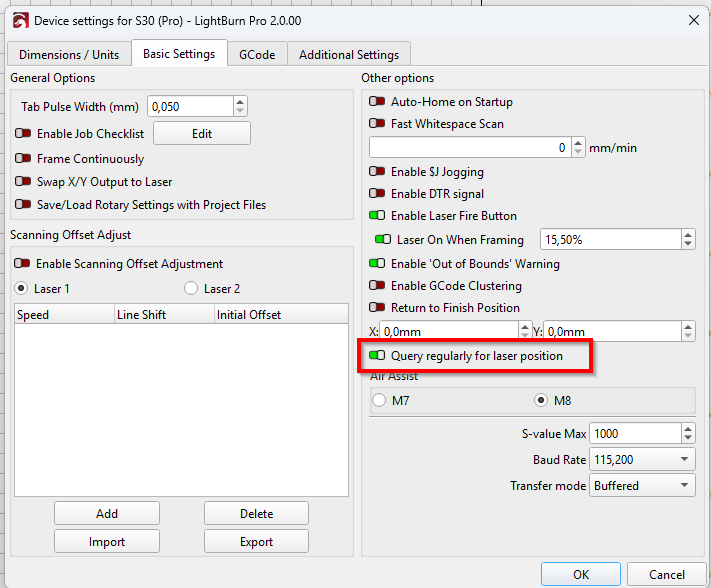Select M8 air assist radio button
This screenshot has height=588, width=711.
tap(541, 400)
